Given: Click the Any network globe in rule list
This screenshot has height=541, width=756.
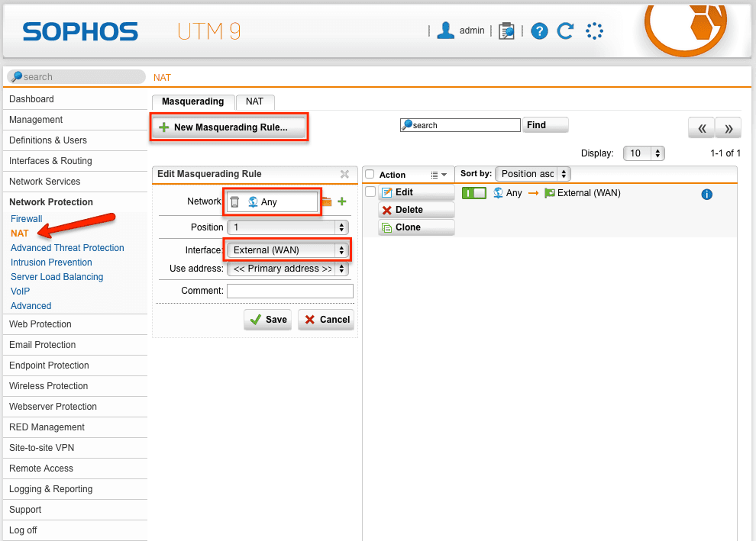Looking at the screenshot, I should (x=498, y=193).
